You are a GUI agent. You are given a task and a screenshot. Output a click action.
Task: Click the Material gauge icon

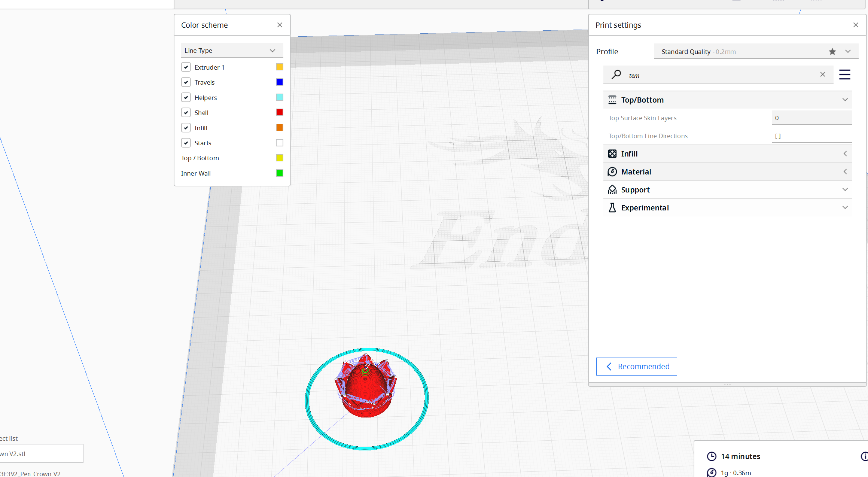(612, 171)
